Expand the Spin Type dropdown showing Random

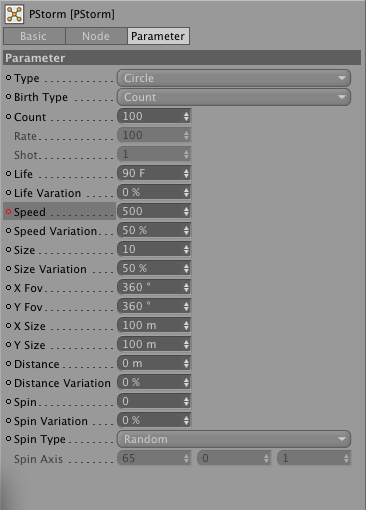[x=234, y=439]
